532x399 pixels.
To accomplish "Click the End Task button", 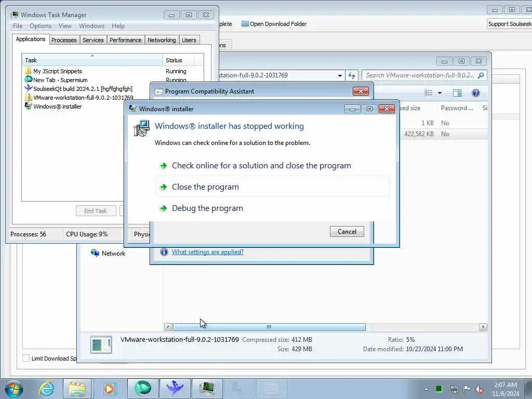I will 96,211.
